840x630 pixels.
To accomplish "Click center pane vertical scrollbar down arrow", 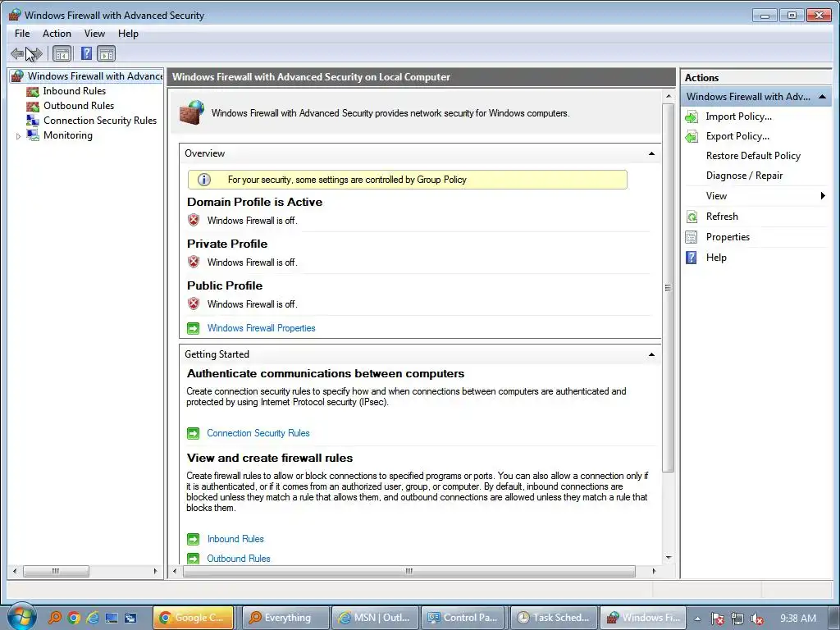I will tap(668, 558).
